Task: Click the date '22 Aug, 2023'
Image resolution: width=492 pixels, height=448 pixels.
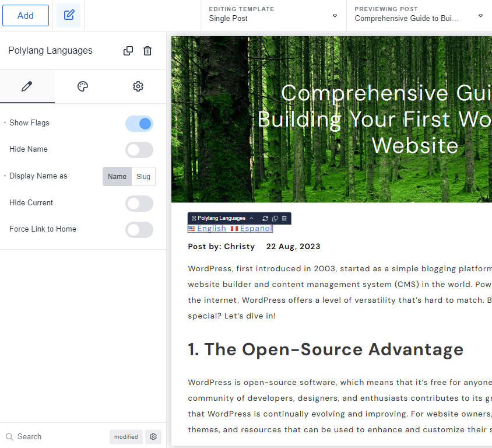Action: click(x=293, y=246)
